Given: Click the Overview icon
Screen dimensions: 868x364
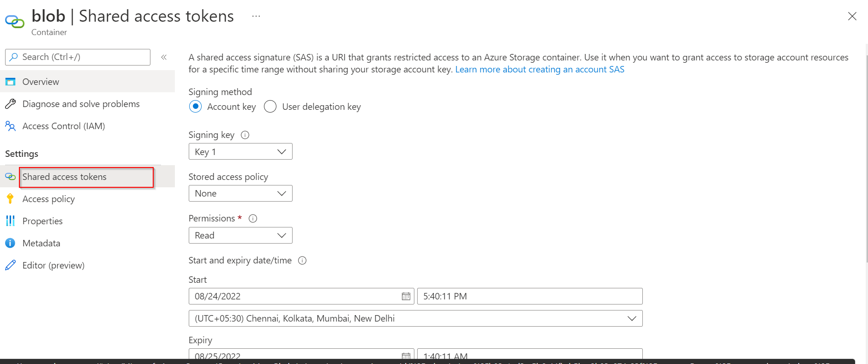Looking at the screenshot, I should [10, 82].
